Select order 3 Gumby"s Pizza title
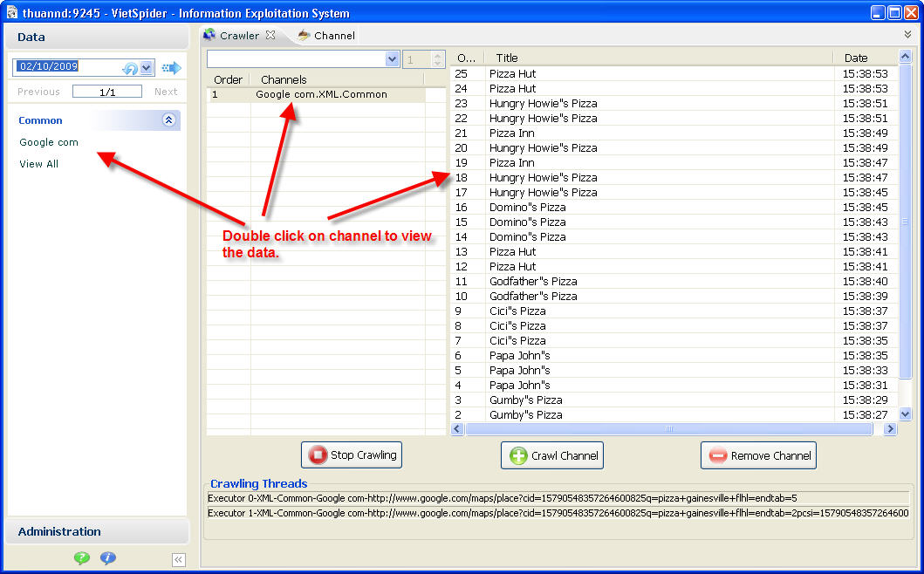Screen dimensions: 924x574 click(525, 400)
